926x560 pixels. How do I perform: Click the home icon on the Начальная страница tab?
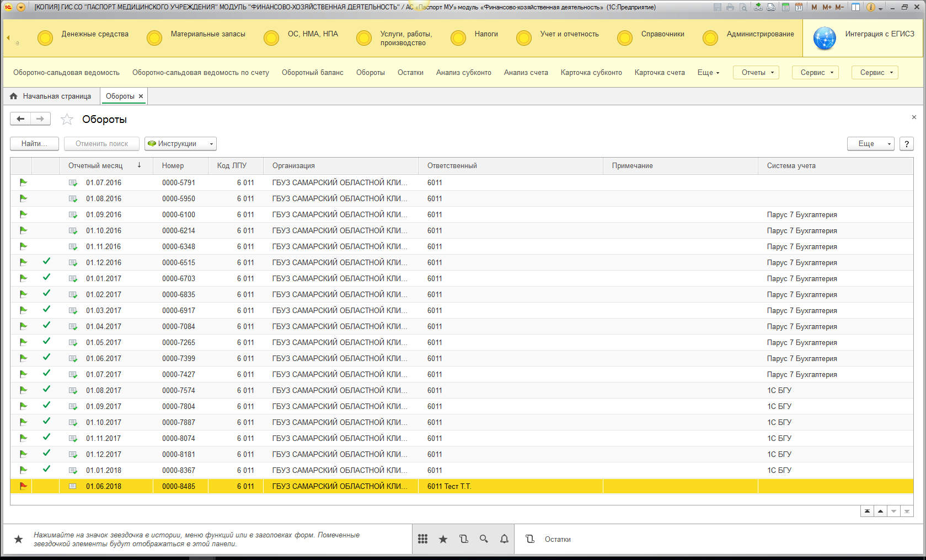coord(14,96)
